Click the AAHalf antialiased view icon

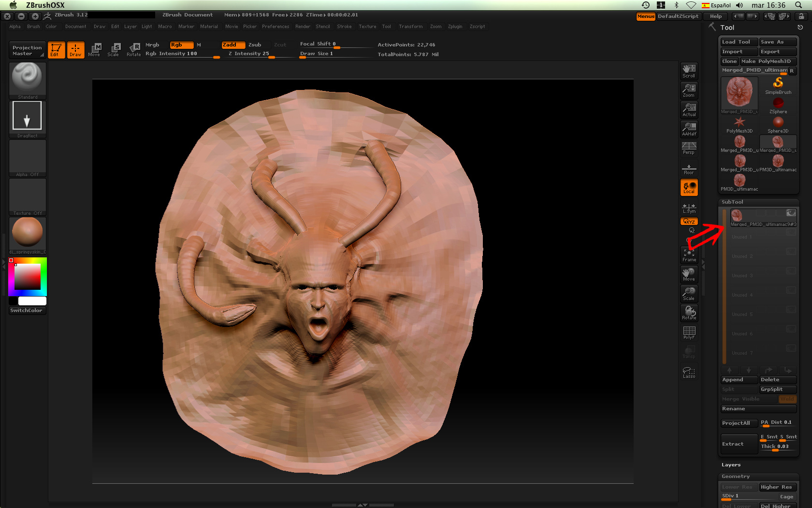[689, 129]
